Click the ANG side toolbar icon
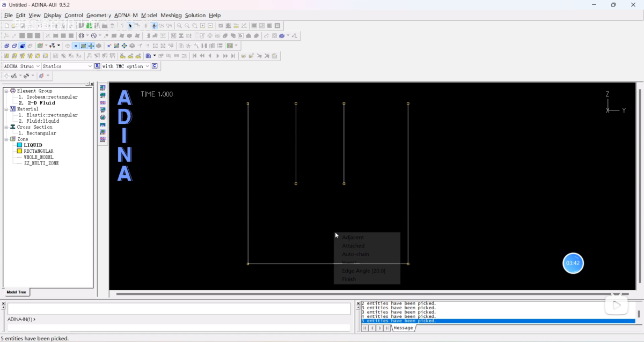Viewport: 644px width, 342px height. coord(103,139)
